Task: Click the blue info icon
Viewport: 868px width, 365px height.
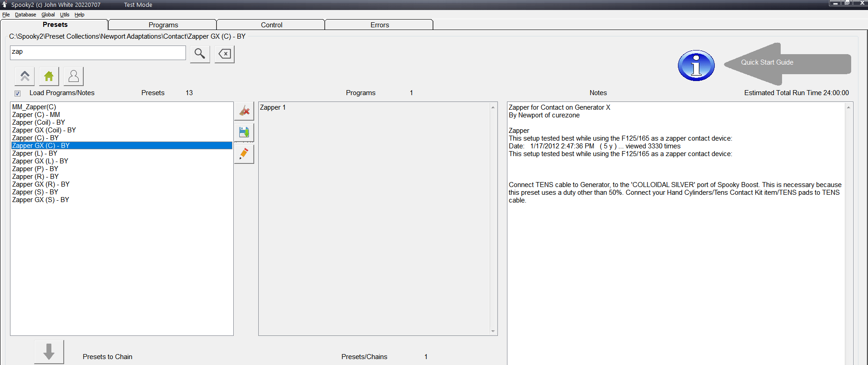Action: 696,66
